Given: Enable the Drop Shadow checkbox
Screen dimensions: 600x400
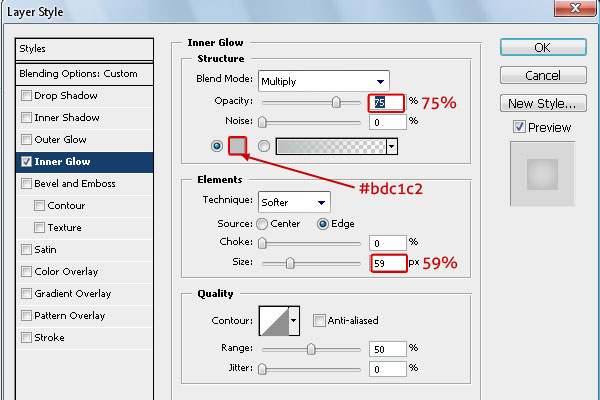Looking at the screenshot, I should pos(26,95).
